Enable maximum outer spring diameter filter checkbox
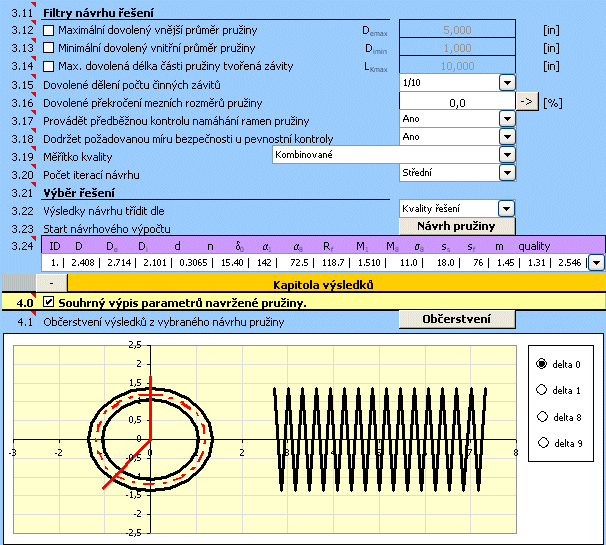The width and height of the screenshot is (606, 545). [x=49, y=31]
